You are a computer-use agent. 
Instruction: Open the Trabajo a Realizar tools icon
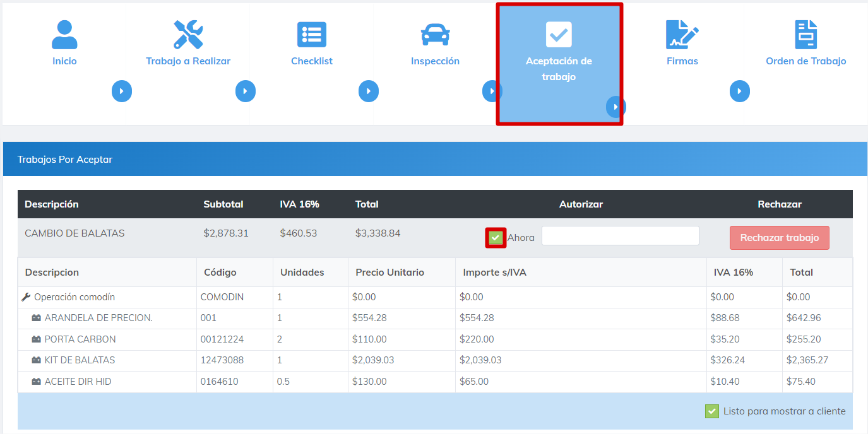(188, 35)
